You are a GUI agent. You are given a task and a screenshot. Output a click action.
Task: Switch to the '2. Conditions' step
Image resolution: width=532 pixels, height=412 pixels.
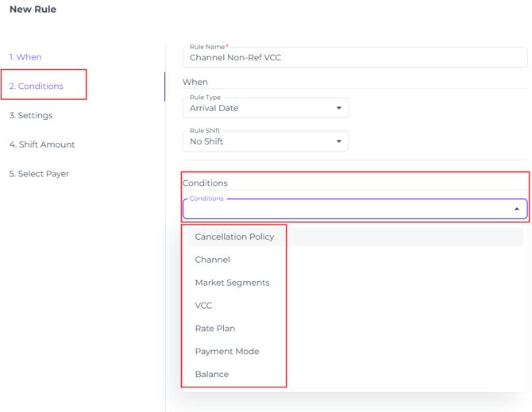pos(37,86)
